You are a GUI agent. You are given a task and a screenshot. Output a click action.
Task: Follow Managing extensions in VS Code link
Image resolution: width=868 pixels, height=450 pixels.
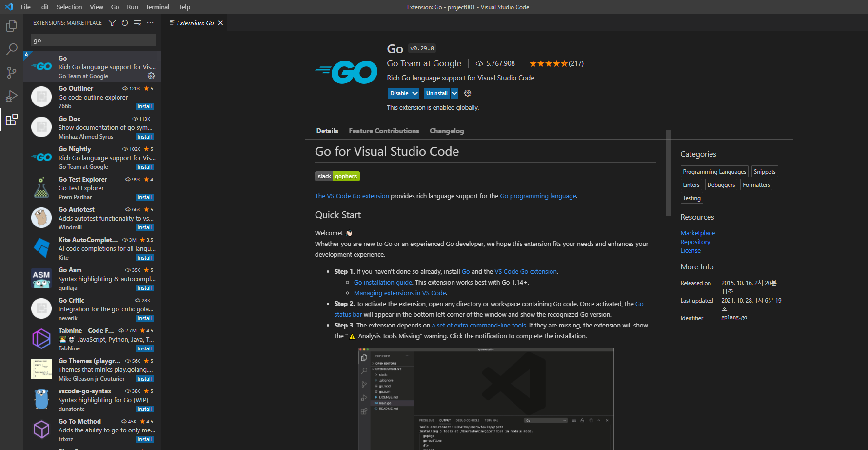[x=400, y=293]
